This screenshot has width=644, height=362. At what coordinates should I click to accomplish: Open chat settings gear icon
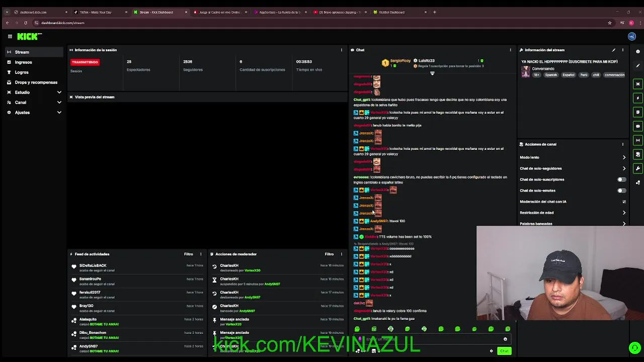[492, 351]
